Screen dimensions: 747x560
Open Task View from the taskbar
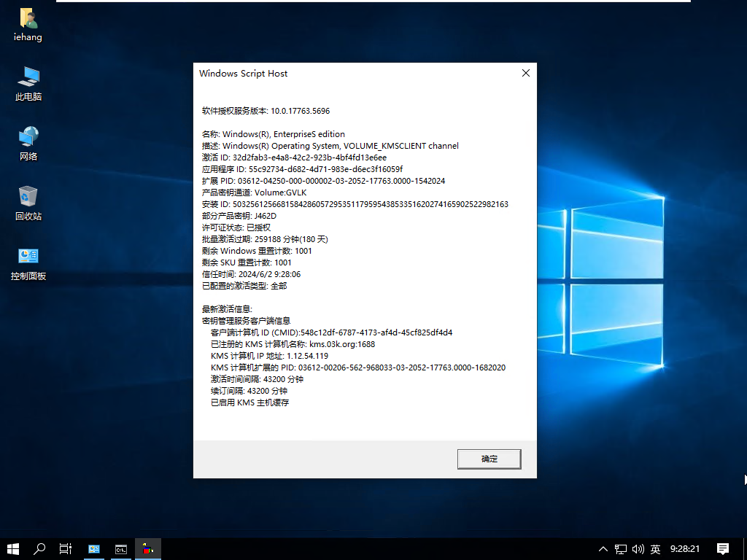(x=65, y=548)
